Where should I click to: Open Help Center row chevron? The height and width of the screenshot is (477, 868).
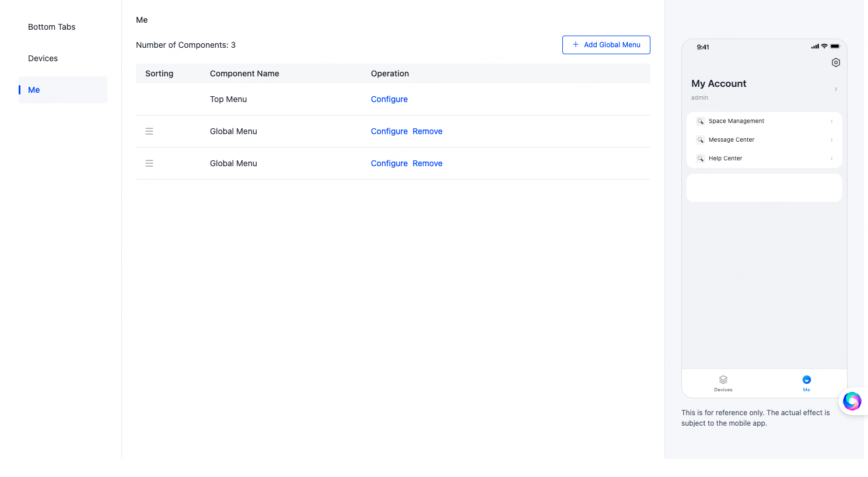[x=831, y=159]
